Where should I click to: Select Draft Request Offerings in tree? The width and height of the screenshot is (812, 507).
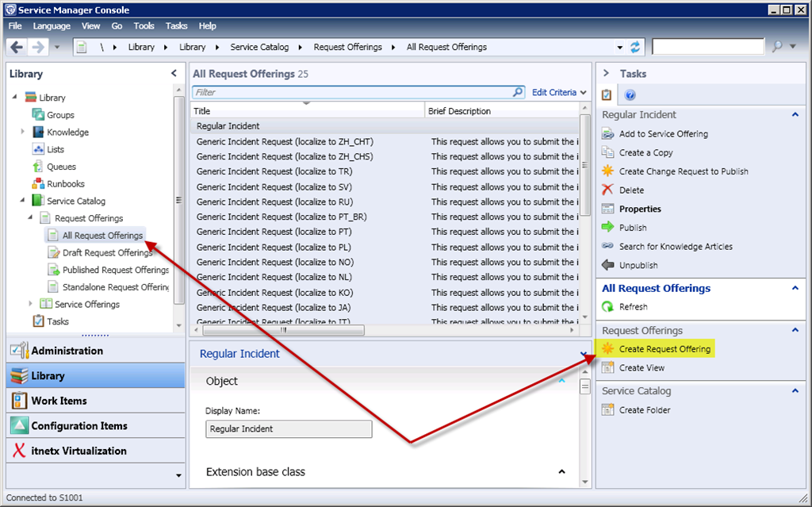[x=107, y=253]
